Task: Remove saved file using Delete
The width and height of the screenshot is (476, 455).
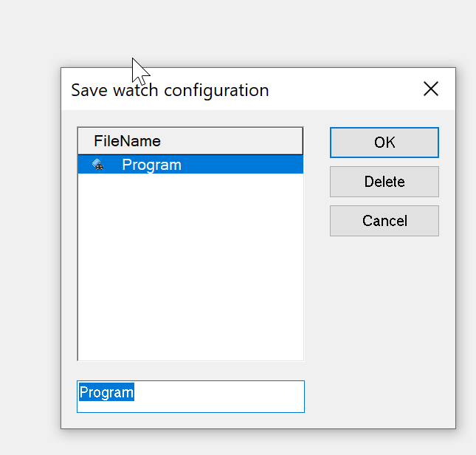Action: pyautogui.click(x=384, y=182)
